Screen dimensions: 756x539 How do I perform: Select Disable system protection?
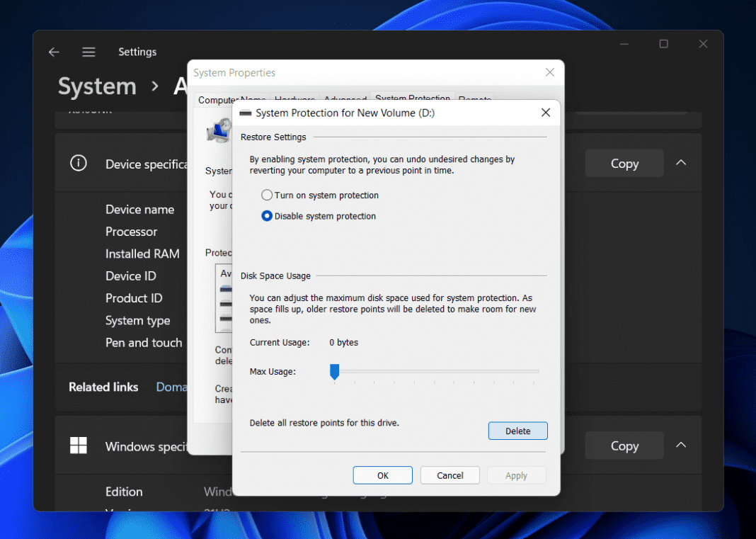[x=266, y=216]
